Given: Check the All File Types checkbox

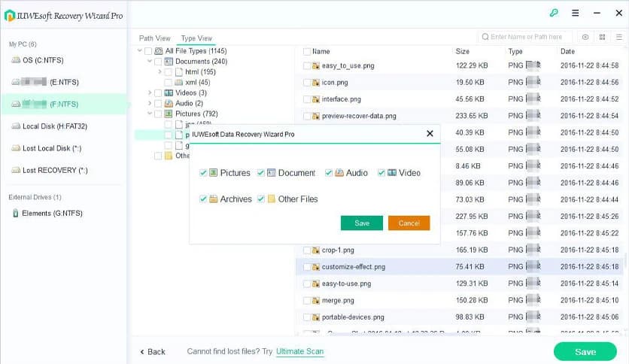Looking at the screenshot, I should coord(148,51).
